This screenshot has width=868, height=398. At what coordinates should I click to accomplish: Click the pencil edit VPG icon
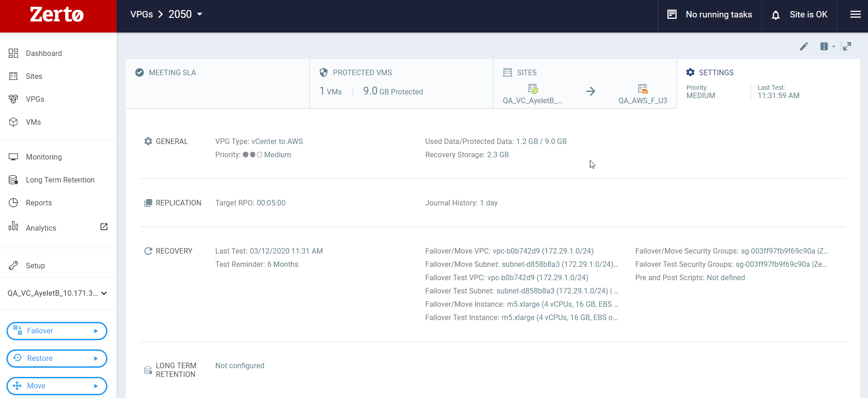point(804,46)
